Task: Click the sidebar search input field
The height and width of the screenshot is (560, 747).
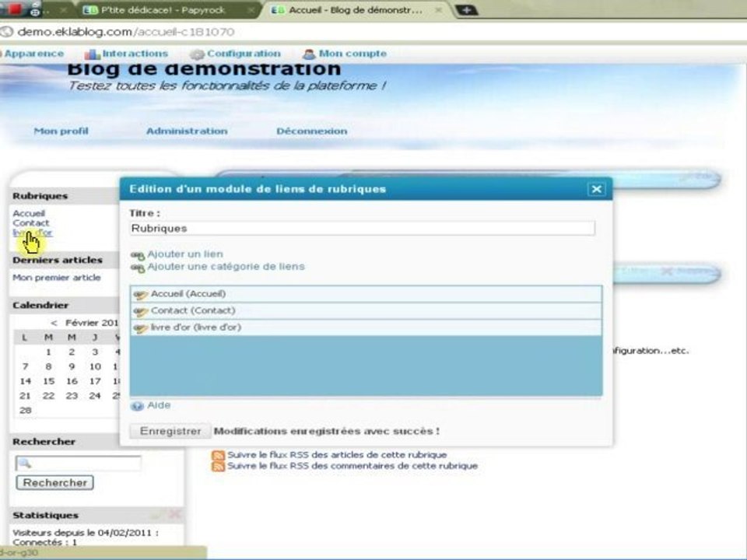Action: (x=79, y=463)
